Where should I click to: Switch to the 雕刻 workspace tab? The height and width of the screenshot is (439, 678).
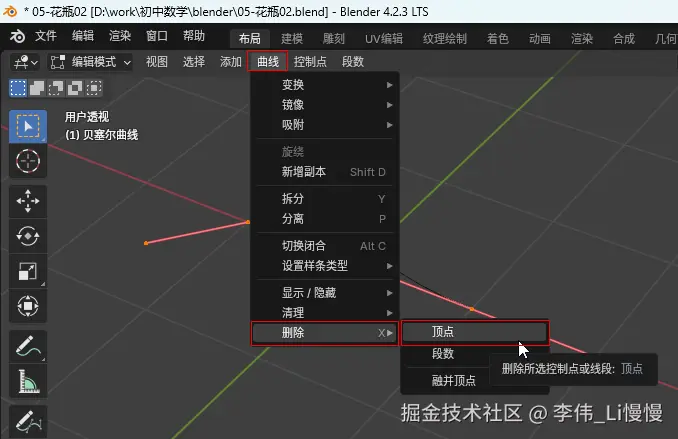click(334, 39)
